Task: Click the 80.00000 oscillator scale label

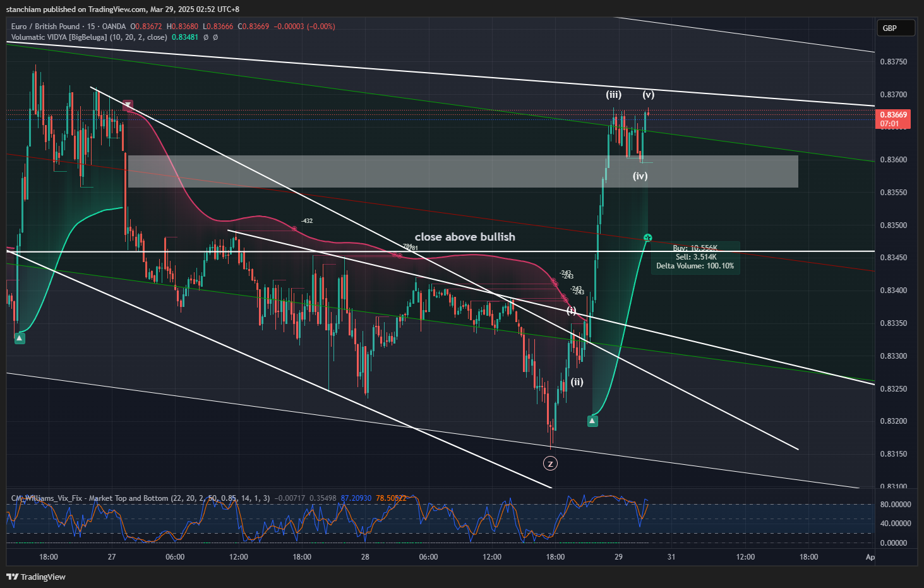Action: (896, 505)
